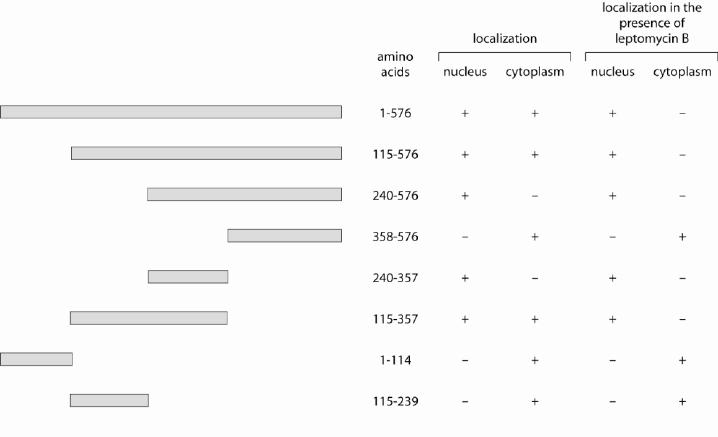Click the 240-357 short fragment bar
Viewport: 718px width, 437px height.
188,277
